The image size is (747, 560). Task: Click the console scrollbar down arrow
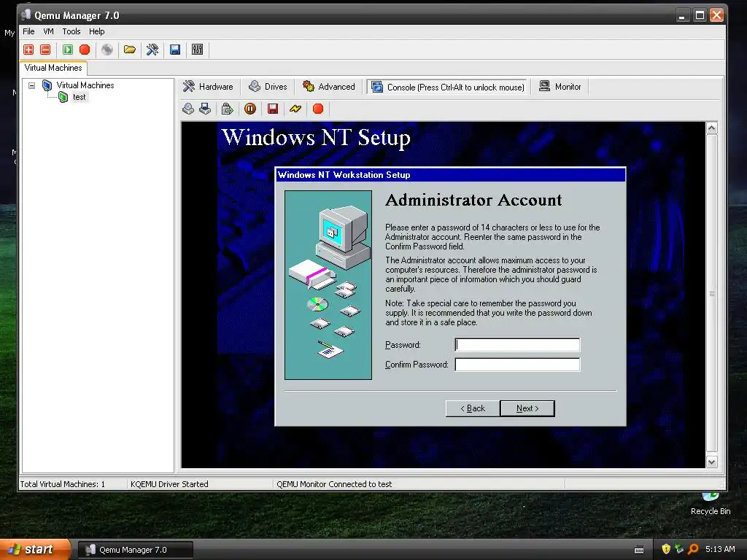(x=712, y=462)
